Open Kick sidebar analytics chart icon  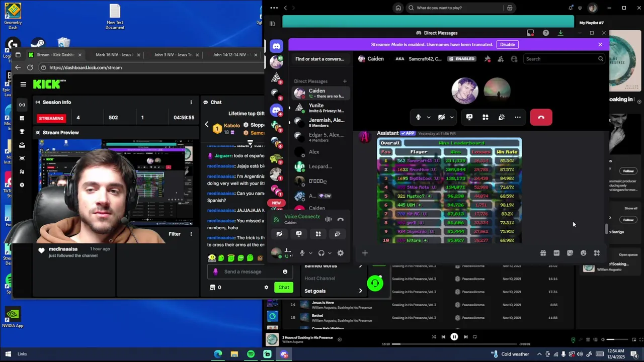22,118
